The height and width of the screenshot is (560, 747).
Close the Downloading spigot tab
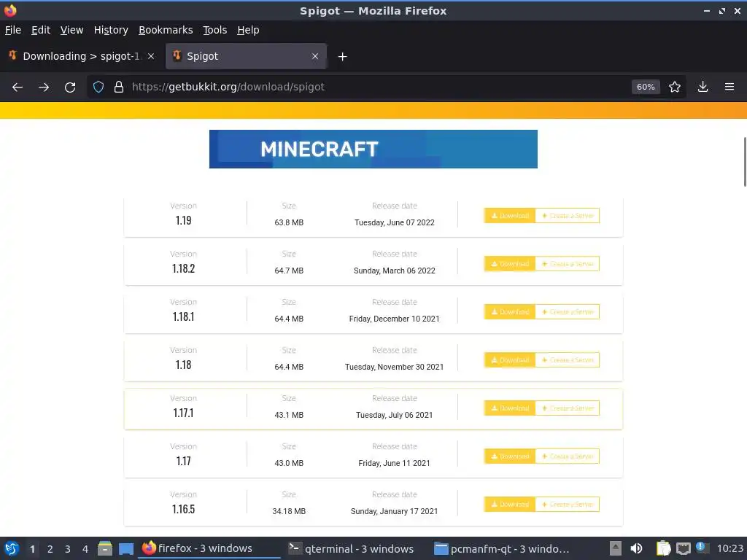[151, 56]
